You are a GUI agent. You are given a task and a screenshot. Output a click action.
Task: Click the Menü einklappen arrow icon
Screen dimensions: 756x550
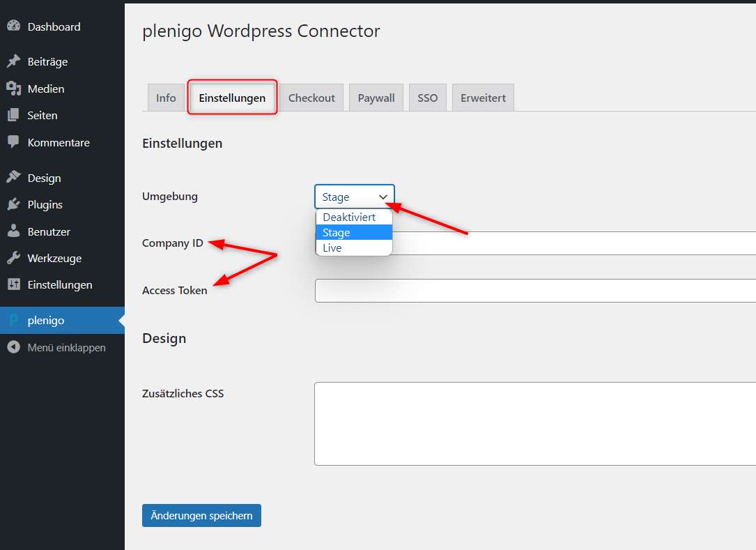tap(13, 347)
